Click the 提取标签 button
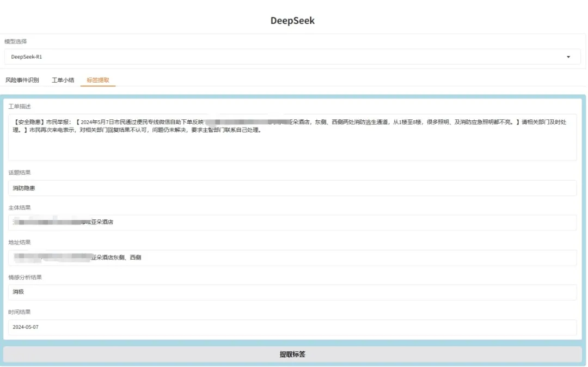Image resolution: width=588 pixels, height=367 pixels. point(292,354)
